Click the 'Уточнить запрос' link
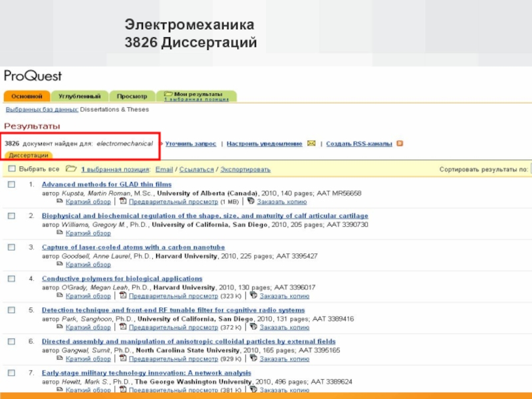The image size is (532, 399). [x=190, y=144]
